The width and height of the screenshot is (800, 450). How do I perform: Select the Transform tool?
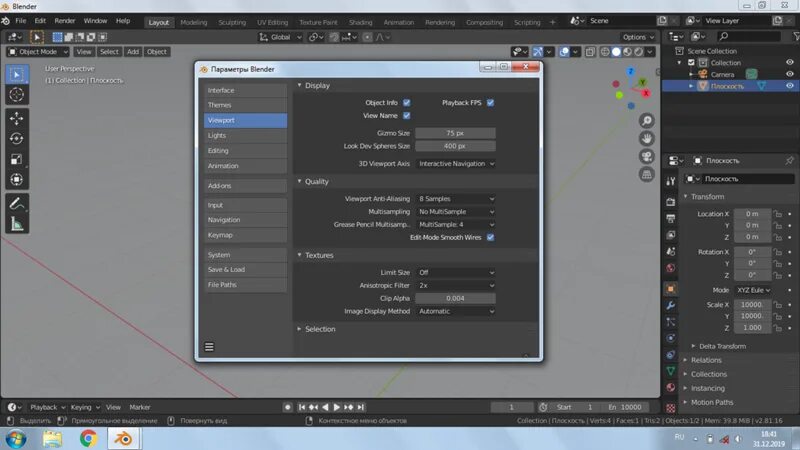pyautogui.click(x=16, y=180)
